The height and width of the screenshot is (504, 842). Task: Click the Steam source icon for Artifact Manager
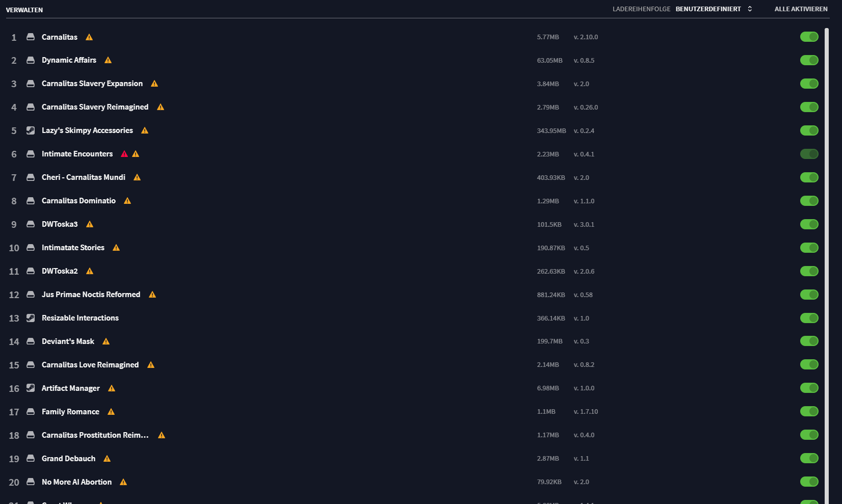click(31, 388)
